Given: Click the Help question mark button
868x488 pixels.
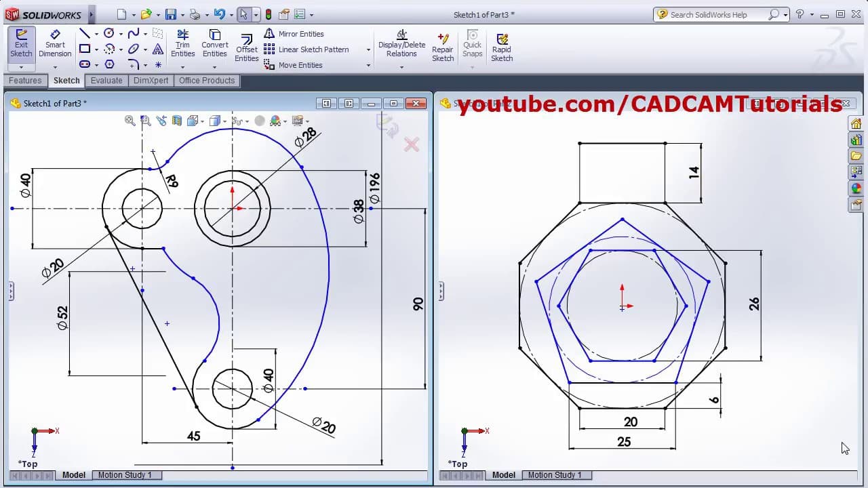Looking at the screenshot, I should coord(800,14).
